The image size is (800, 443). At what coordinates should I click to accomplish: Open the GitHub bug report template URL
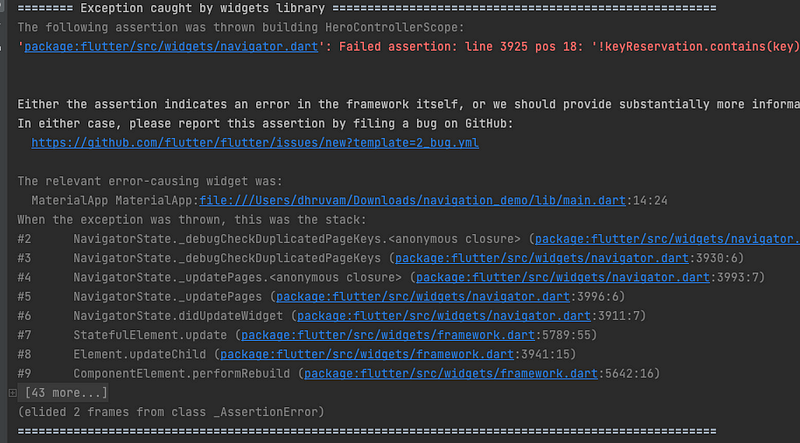pos(255,142)
